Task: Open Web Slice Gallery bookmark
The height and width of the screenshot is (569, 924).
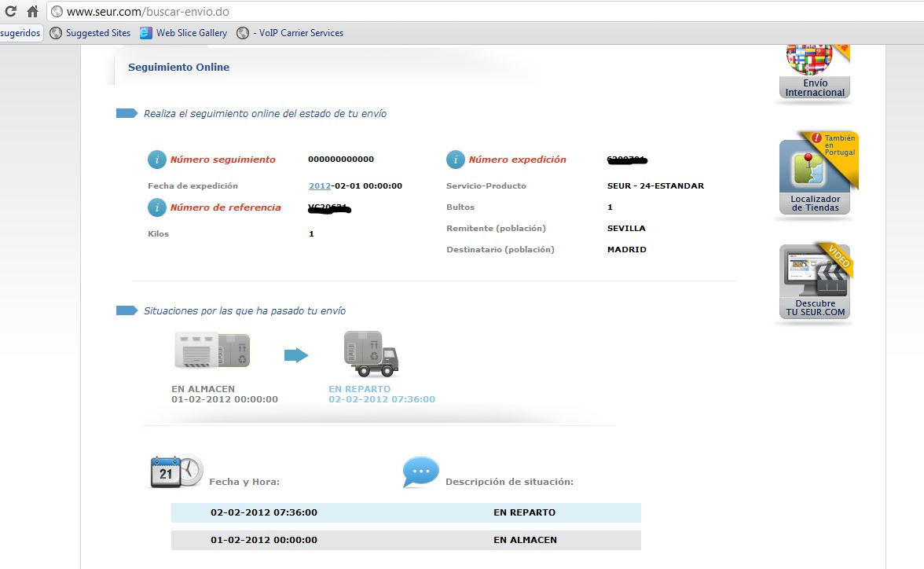Action: [184, 33]
